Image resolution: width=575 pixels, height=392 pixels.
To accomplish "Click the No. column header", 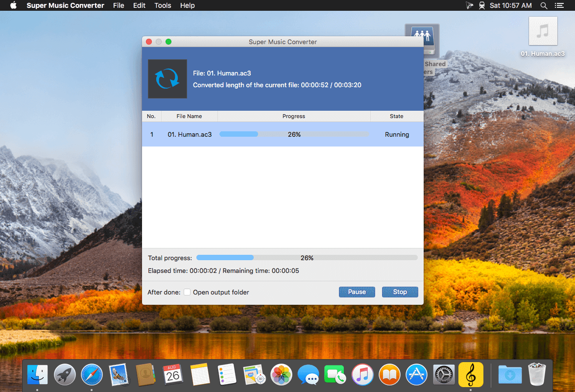I will point(151,116).
